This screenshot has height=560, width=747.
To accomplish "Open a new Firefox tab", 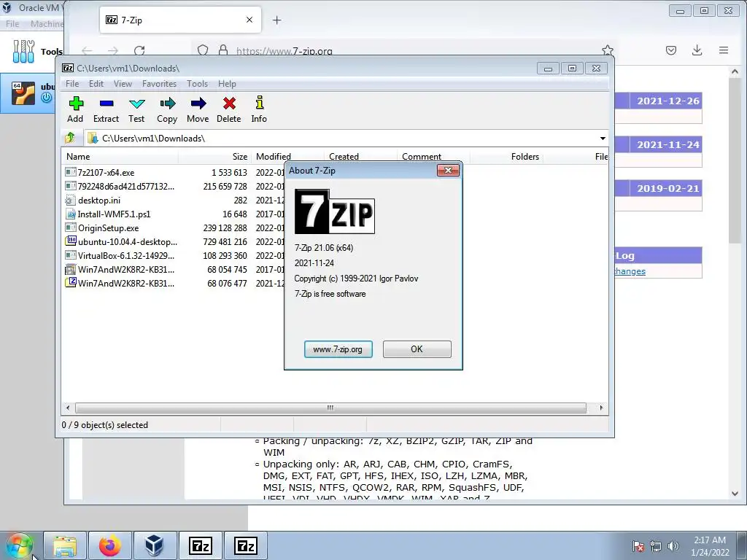I will coord(276,20).
